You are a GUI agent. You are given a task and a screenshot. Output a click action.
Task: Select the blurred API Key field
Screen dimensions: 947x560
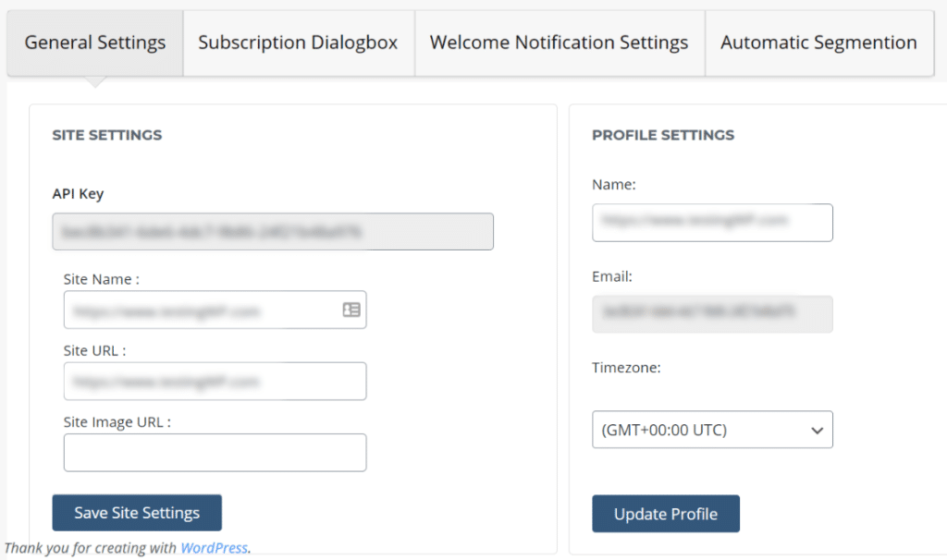(273, 231)
